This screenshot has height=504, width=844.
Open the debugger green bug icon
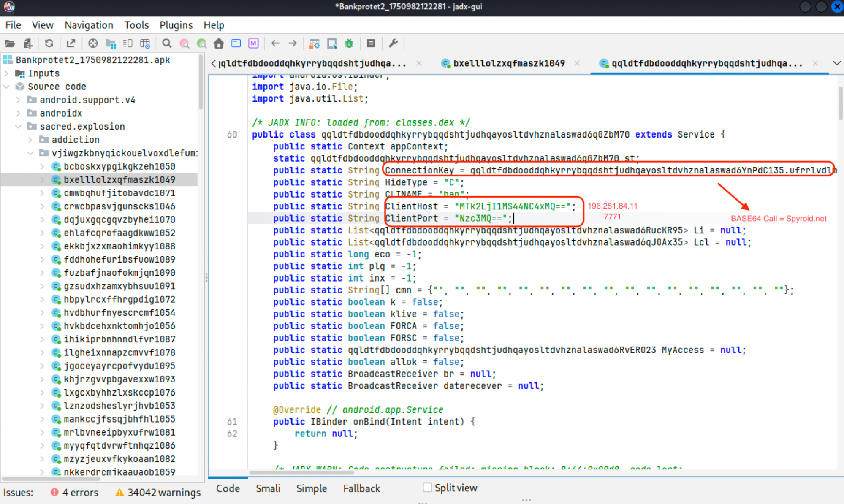349,43
